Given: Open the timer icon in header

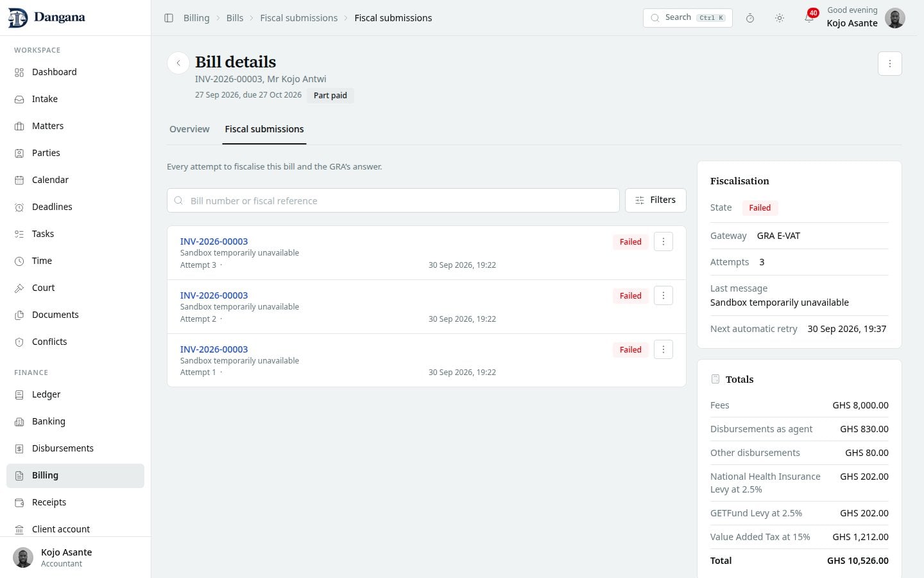Looking at the screenshot, I should point(750,18).
